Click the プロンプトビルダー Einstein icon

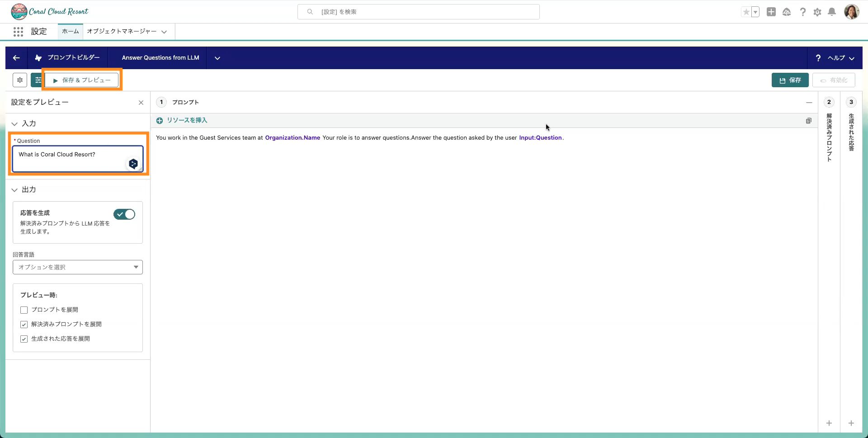tap(38, 58)
